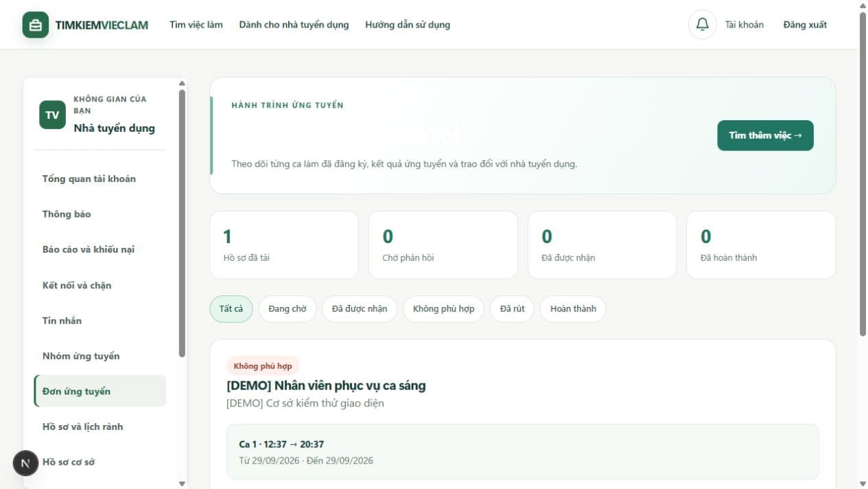Image resolution: width=868 pixels, height=489 pixels.
Task: Show Đã được nhận applications
Action: (360, 309)
